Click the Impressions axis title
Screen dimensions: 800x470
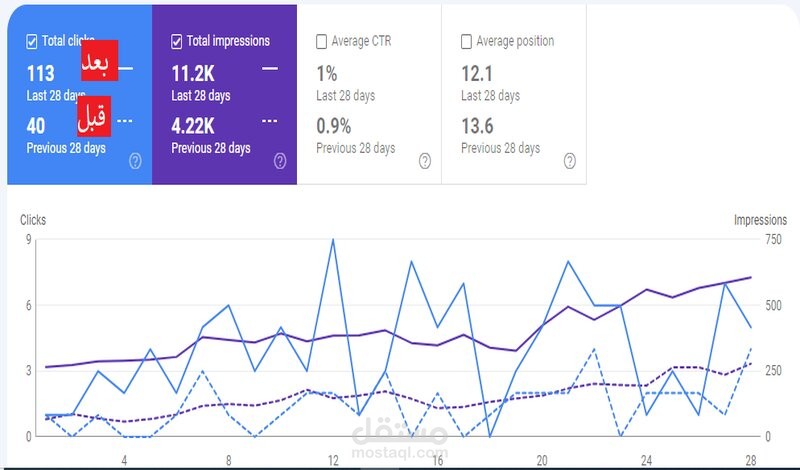[x=760, y=220]
